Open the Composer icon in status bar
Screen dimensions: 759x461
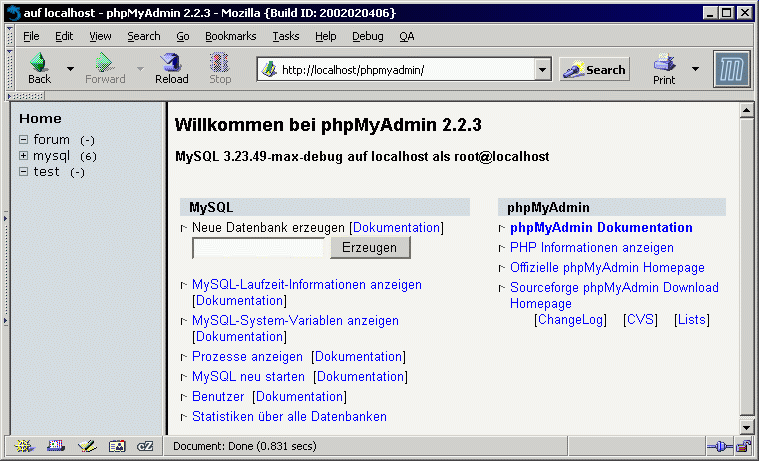coord(87,446)
